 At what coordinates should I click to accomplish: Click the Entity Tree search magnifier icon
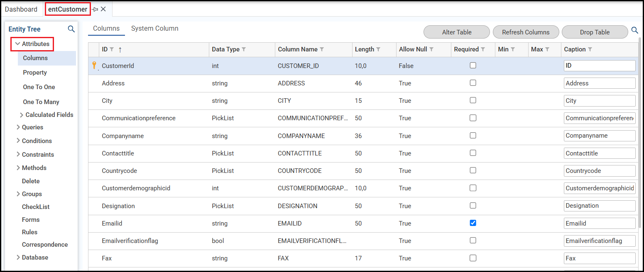(71, 29)
